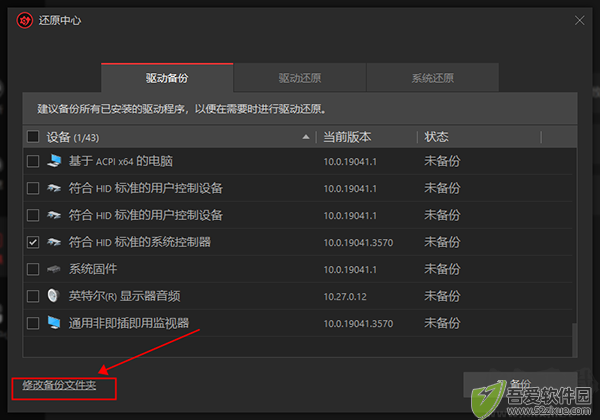Screen dimensions: 600x420
Task: Switch to the 系统还原 tab
Action: pyautogui.click(x=432, y=78)
